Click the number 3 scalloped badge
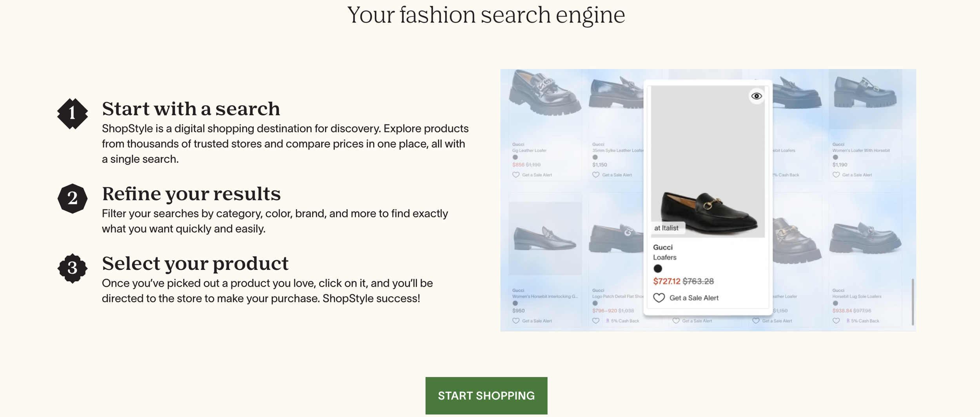 [73, 268]
